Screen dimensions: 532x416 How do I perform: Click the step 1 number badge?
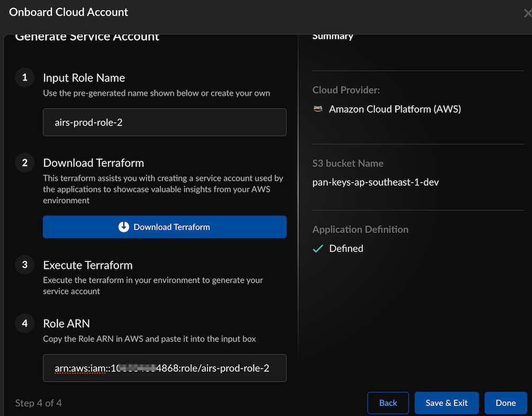point(24,78)
